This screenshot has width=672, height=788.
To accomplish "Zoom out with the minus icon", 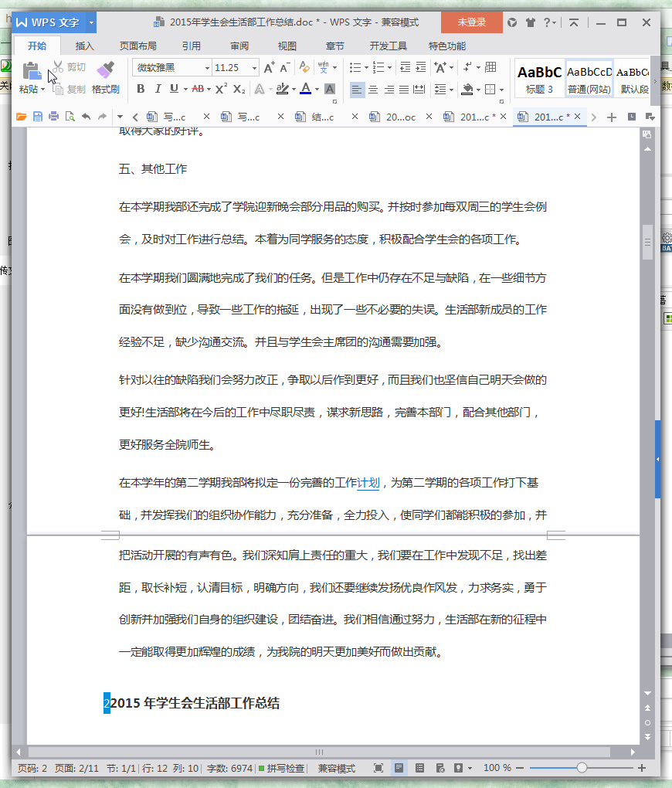I will tap(520, 768).
